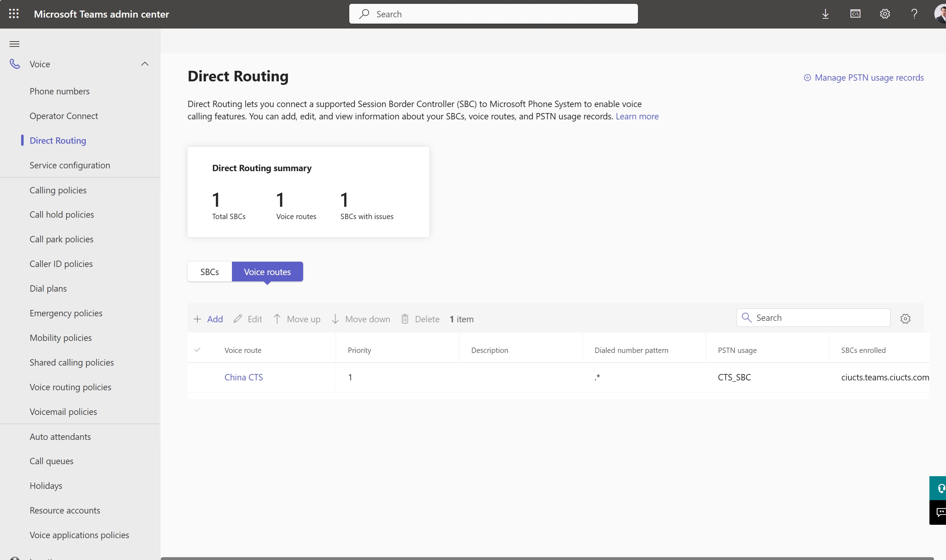
Task: Click the Move up button
Action: coord(297,319)
